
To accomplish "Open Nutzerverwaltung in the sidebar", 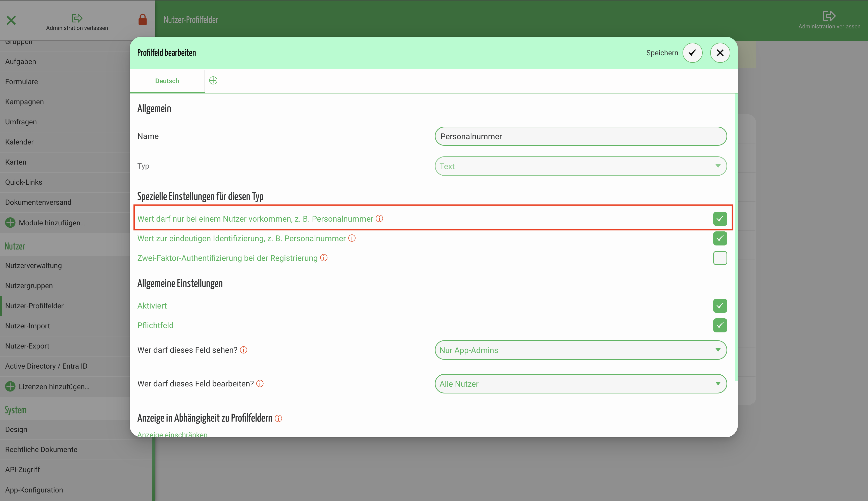I will (65, 266).
